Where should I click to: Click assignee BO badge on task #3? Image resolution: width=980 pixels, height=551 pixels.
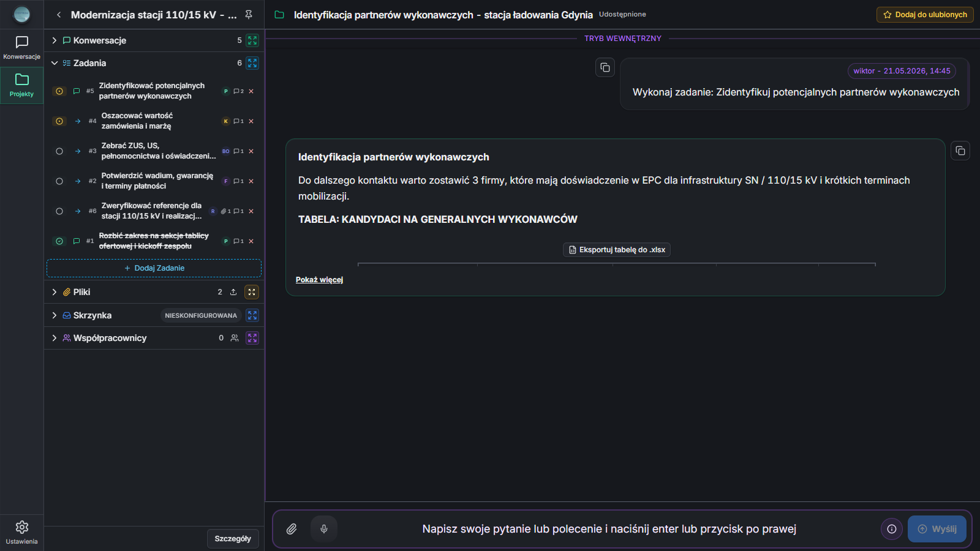[226, 151]
